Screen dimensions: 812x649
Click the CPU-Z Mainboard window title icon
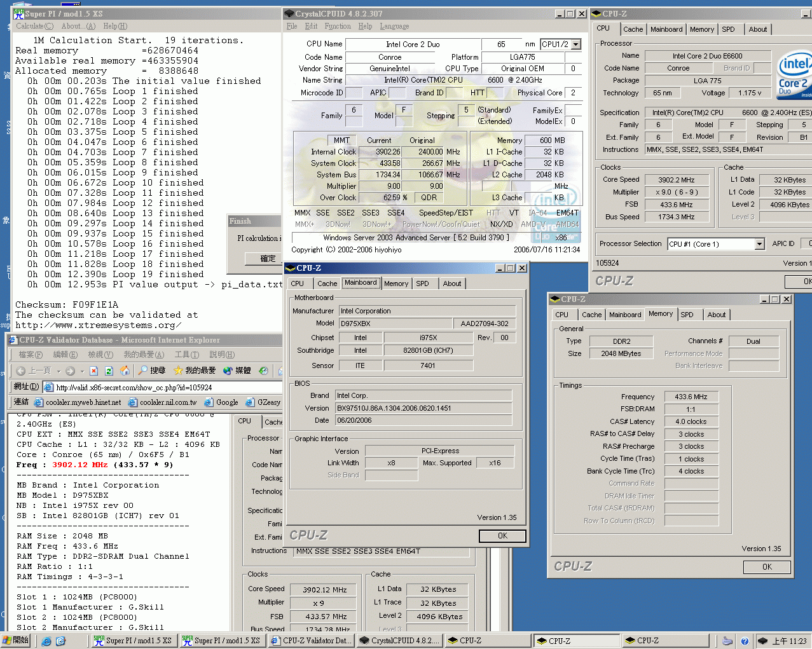tap(291, 268)
